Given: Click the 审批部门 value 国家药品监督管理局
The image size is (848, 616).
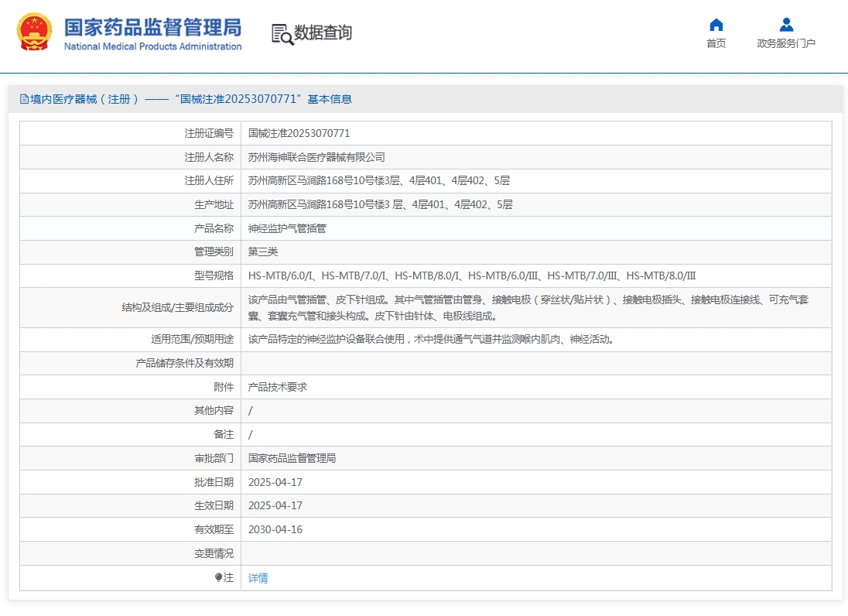Looking at the screenshot, I should click(292, 458).
